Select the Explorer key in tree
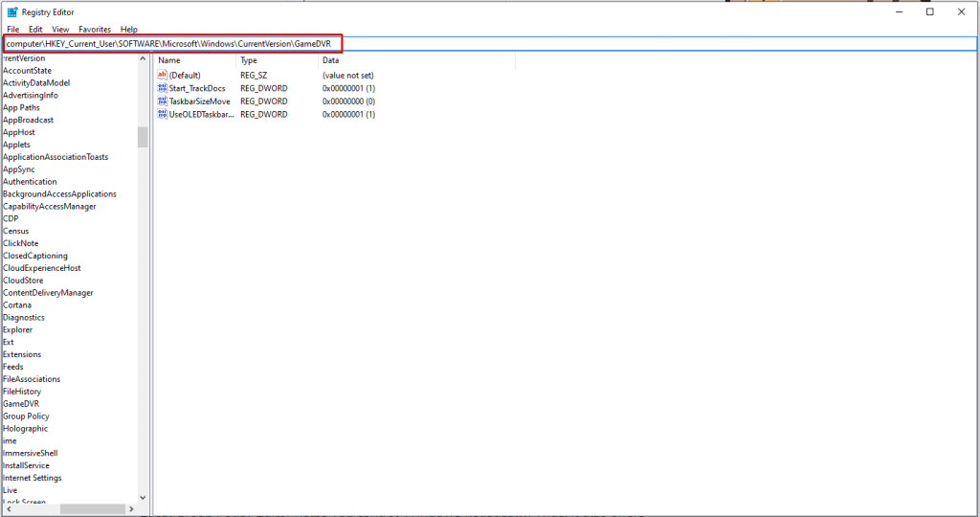The image size is (980, 517). (17, 329)
